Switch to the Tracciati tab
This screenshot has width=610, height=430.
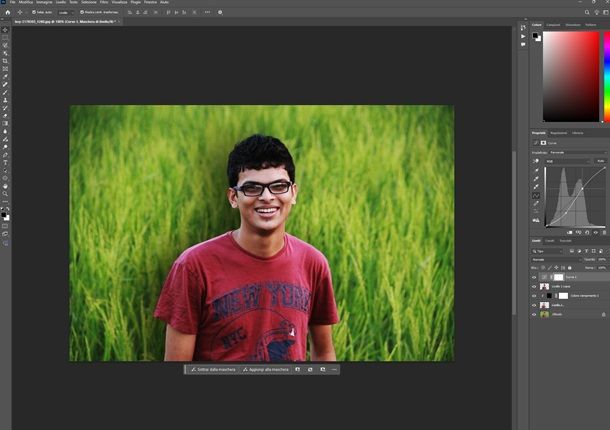[x=566, y=241]
